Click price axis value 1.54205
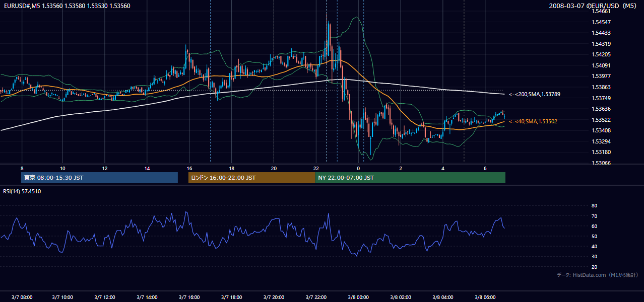 [601, 55]
